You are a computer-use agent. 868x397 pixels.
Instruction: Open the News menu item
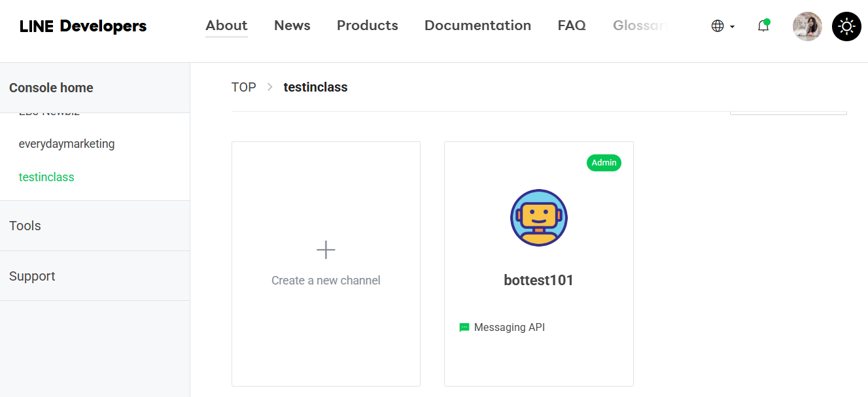tap(292, 26)
